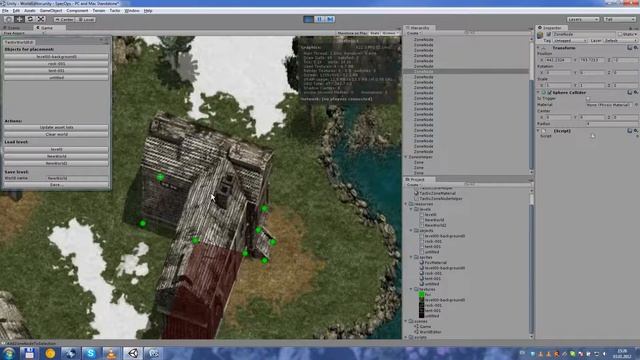Screen dimensions: 640x360
Task: Open the Layer dropdown in Inspector
Action: point(620,41)
